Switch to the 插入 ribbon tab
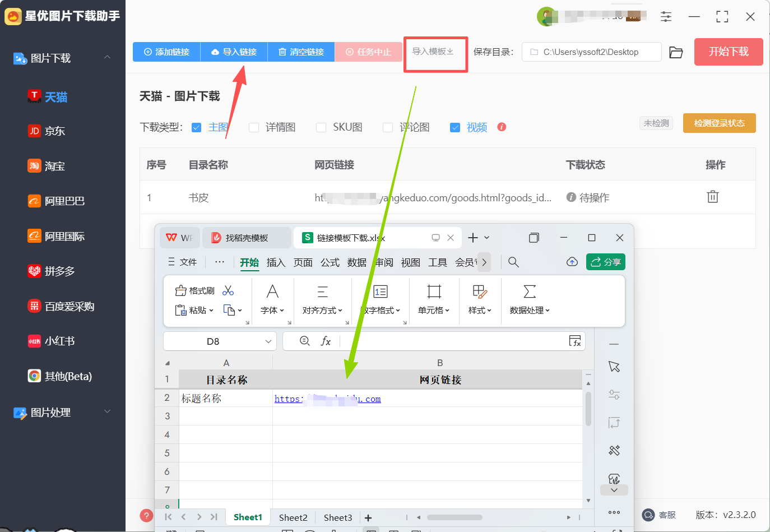The height and width of the screenshot is (532, 770). point(276,262)
